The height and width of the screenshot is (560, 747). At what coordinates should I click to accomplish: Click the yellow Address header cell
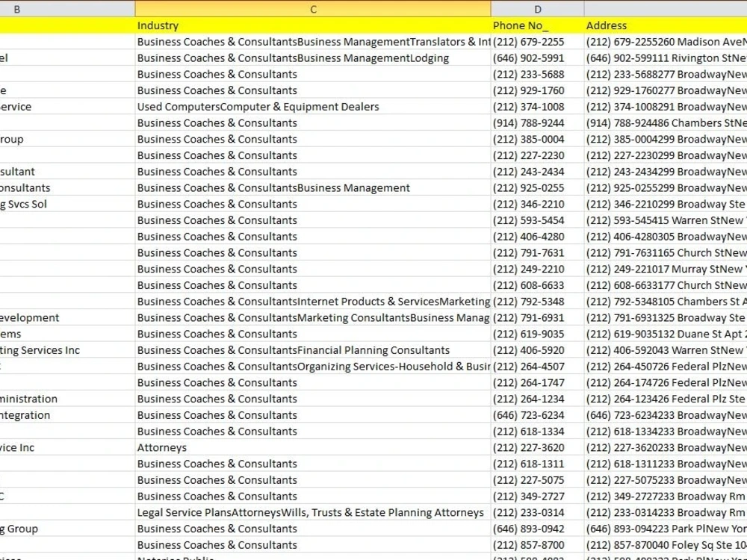607,25
